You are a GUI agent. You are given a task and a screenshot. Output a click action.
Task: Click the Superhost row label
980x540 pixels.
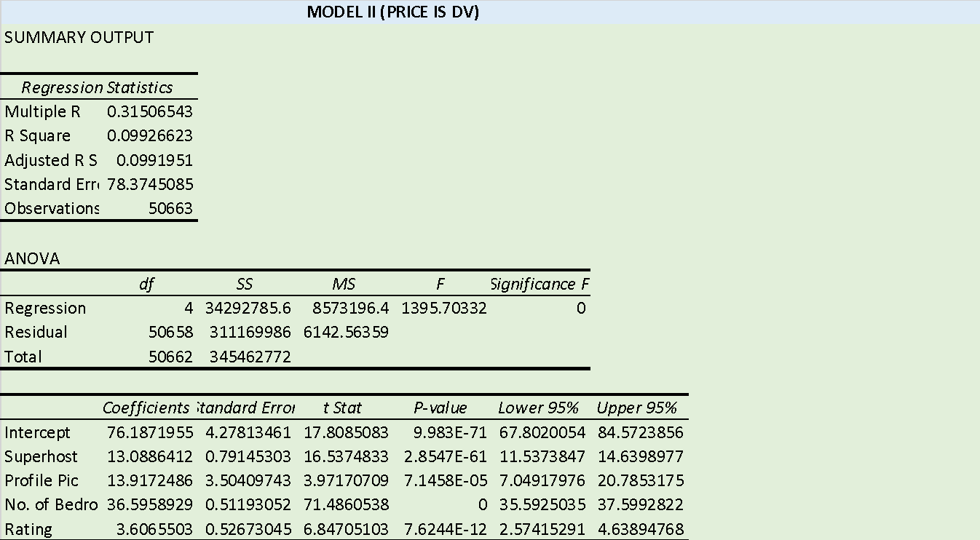point(38,456)
